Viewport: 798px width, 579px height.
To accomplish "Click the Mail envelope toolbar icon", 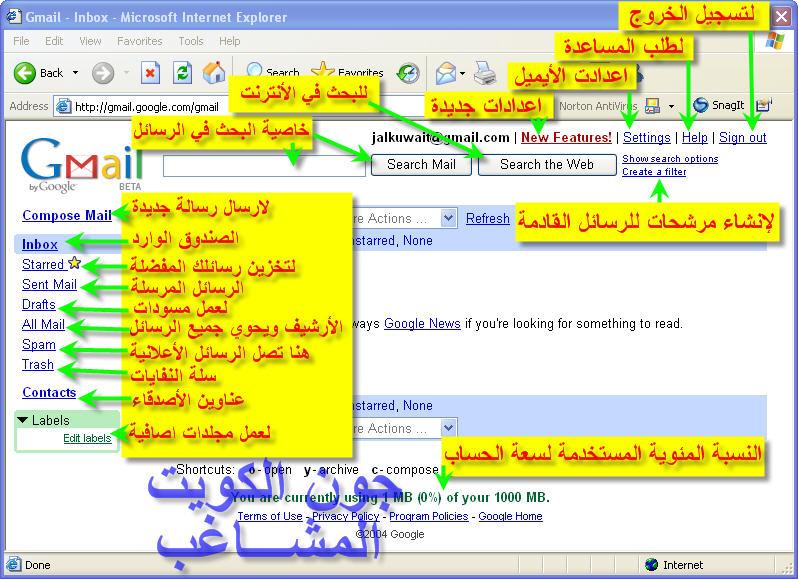I will click(444, 73).
